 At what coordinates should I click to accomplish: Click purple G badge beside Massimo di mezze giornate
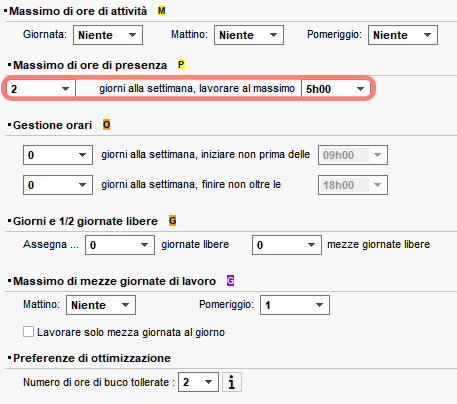pos(230,281)
